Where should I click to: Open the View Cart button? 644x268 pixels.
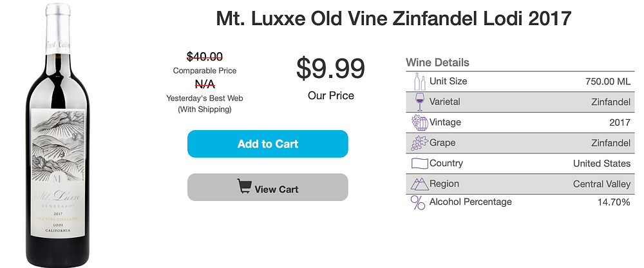(268, 187)
